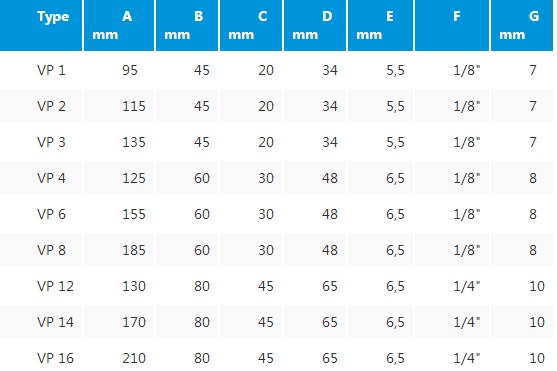Select the VP 8 row label
The height and width of the screenshot is (371, 557).
tap(51, 250)
